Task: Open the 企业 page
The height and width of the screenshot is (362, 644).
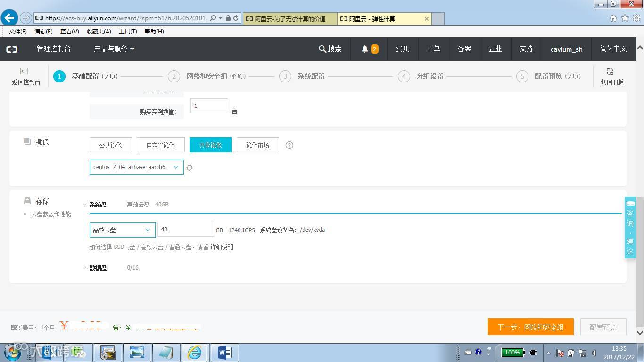Action: coord(495,49)
